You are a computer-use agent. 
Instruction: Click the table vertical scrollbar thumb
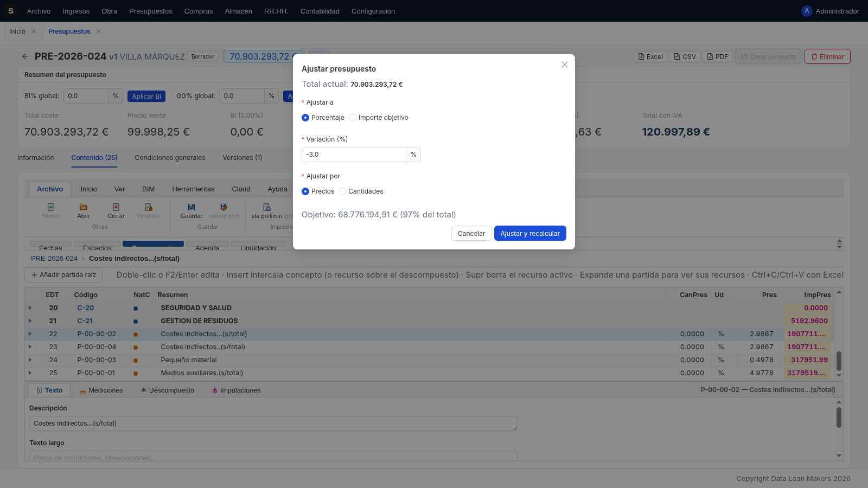(x=839, y=361)
